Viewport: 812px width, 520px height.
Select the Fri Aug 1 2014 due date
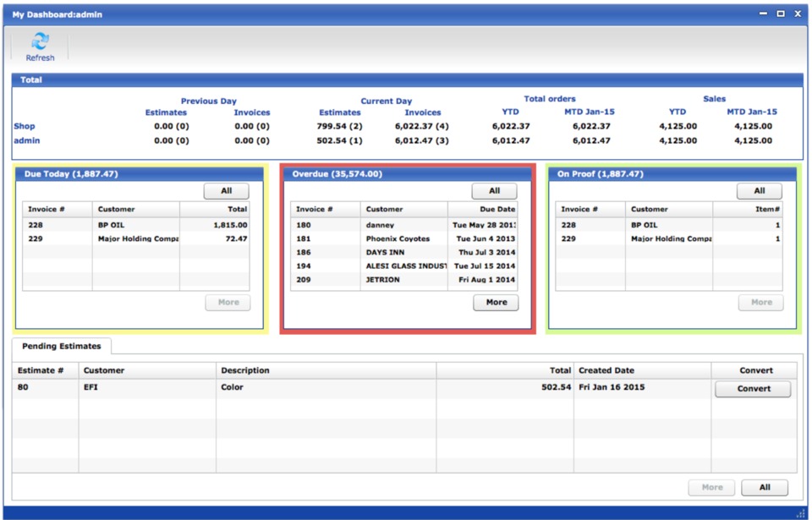point(487,280)
